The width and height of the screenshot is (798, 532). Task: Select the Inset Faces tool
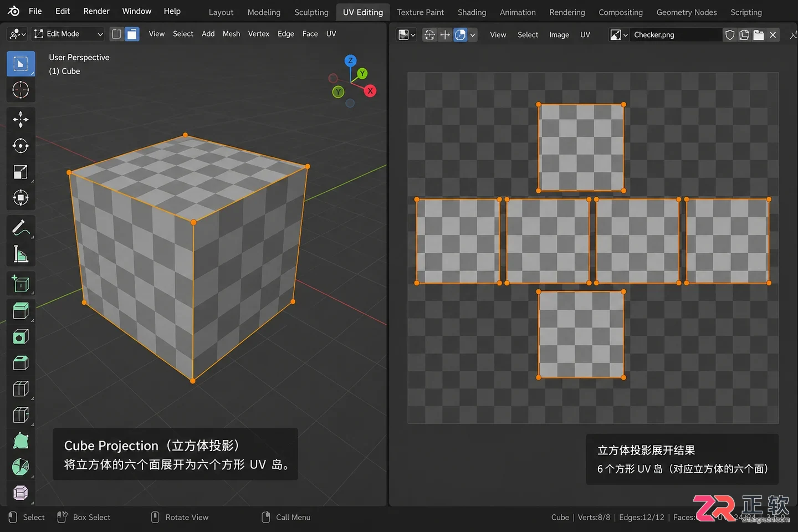(21, 336)
